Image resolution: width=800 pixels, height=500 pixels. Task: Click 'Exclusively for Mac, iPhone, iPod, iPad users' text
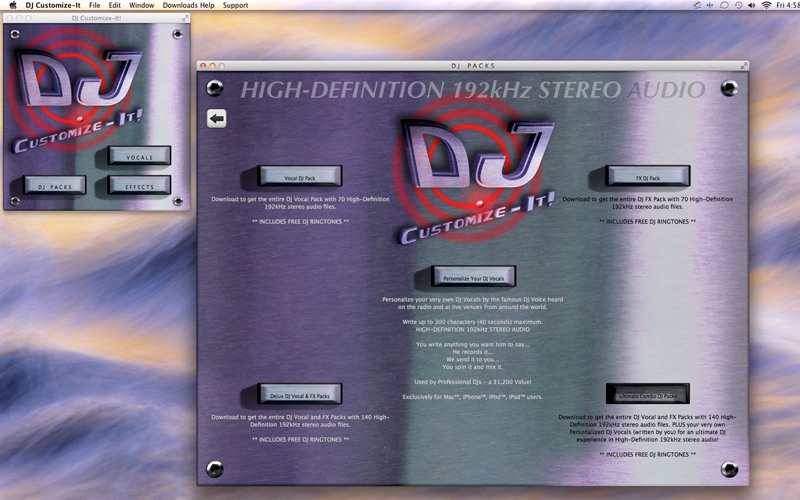(472, 396)
